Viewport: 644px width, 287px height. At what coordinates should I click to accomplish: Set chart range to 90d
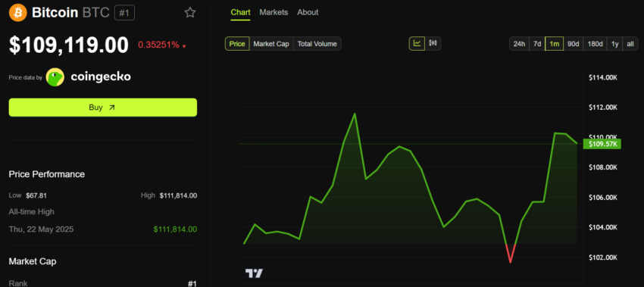pyautogui.click(x=573, y=44)
